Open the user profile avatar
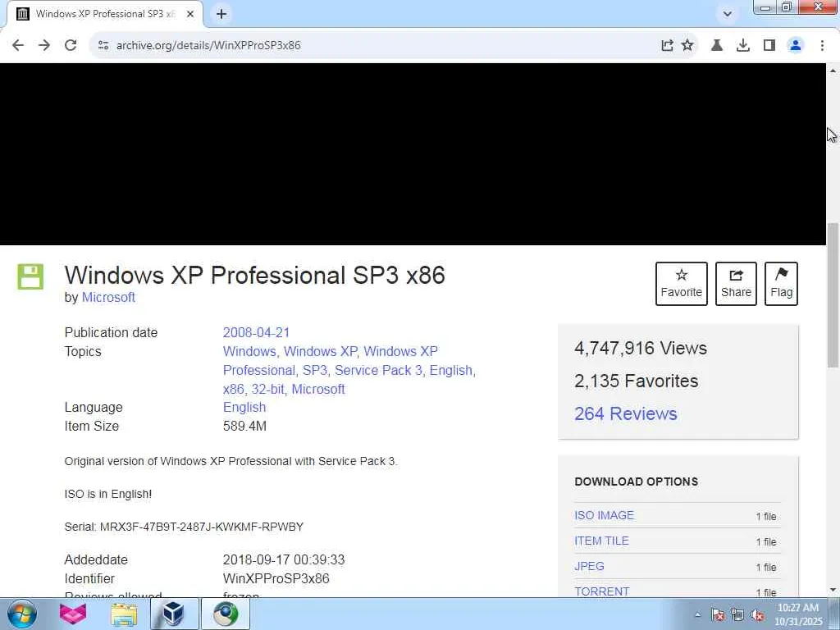This screenshot has width=840, height=630. (796, 46)
